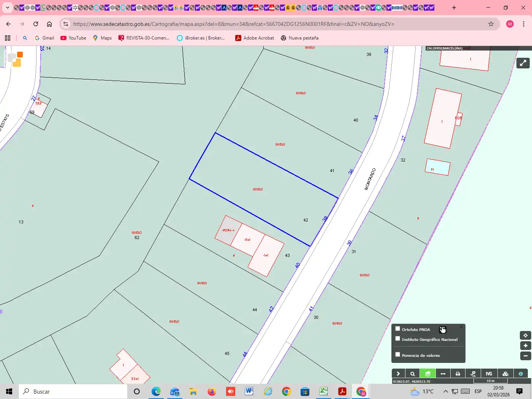Reload the current page

coord(36,24)
